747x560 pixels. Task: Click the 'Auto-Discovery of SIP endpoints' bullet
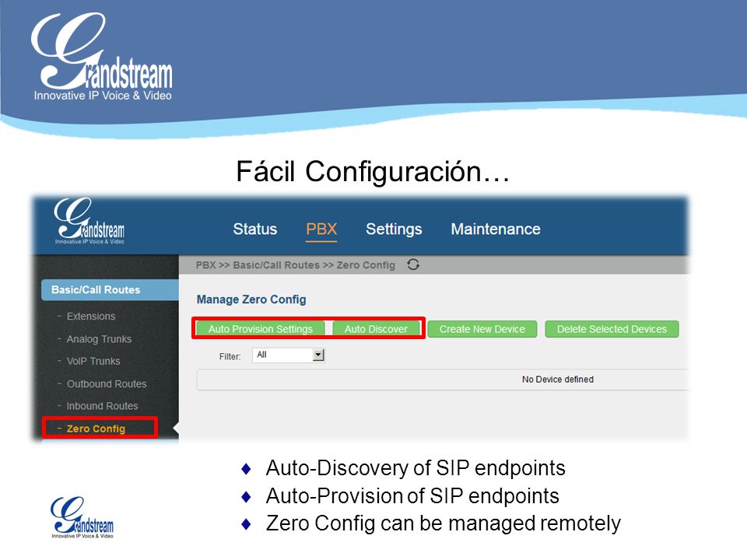click(x=416, y=468)
